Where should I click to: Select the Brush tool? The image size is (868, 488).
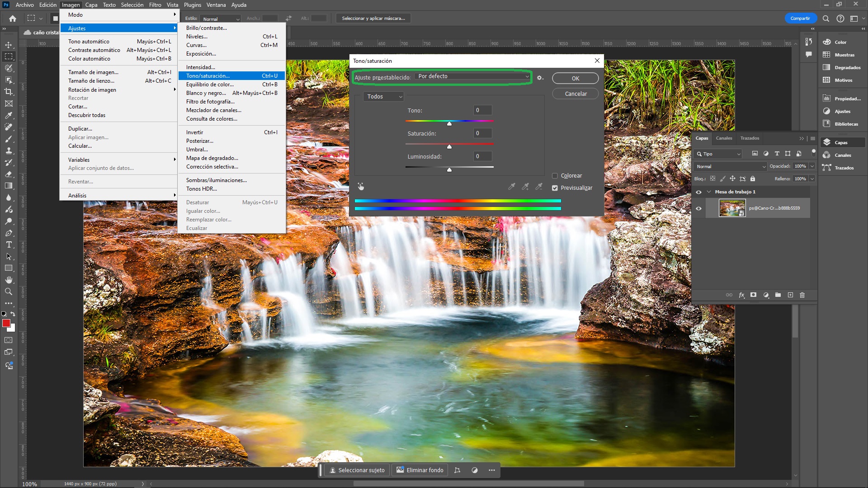click(9, 139)
